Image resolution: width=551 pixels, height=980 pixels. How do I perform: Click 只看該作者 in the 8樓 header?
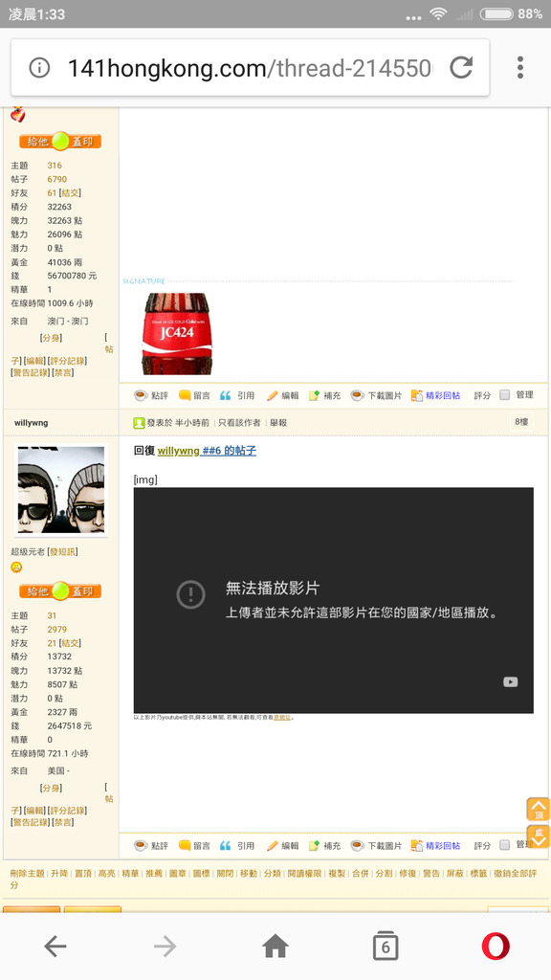[239, 423]
